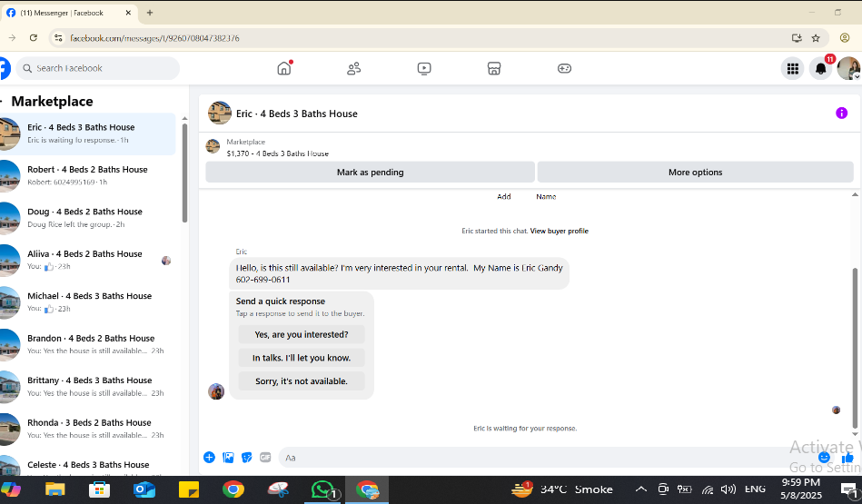Viewport: 862px width, 504px height.
Task: Open Celeste 4 Beds 3 Baths House chat
Action: (88, 466)
